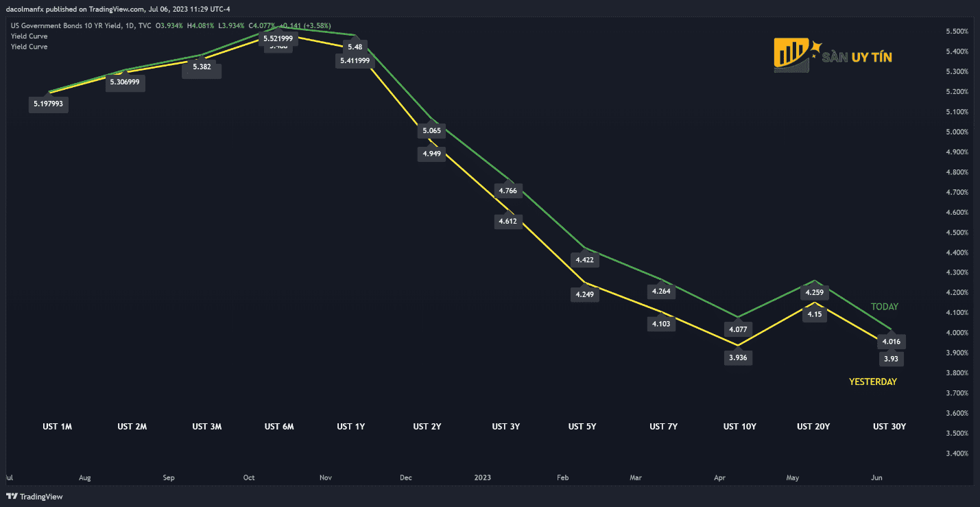Select the UST 3M maturity label

(207, 426)
